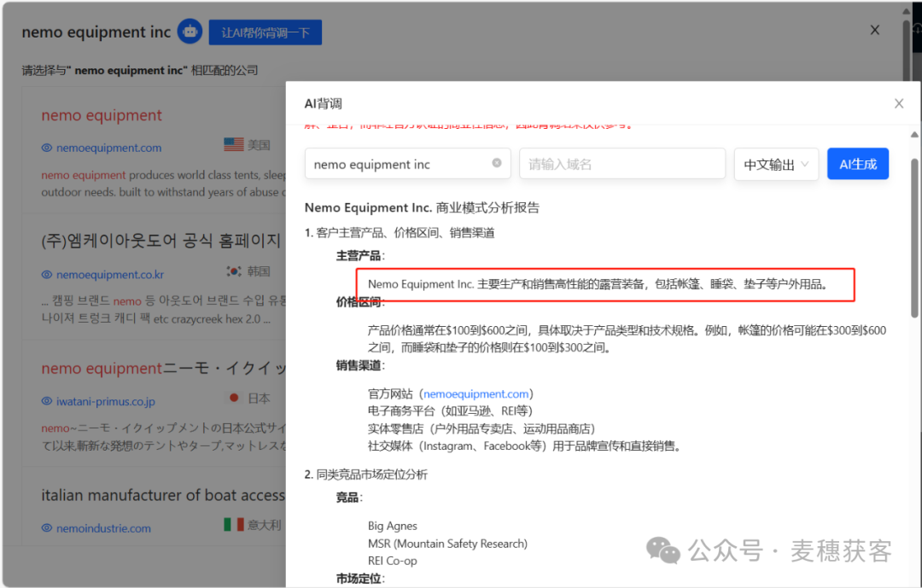Click the US flag next to 美国
922x588 pixels.
pyautogui.click(x=233, y=144)
